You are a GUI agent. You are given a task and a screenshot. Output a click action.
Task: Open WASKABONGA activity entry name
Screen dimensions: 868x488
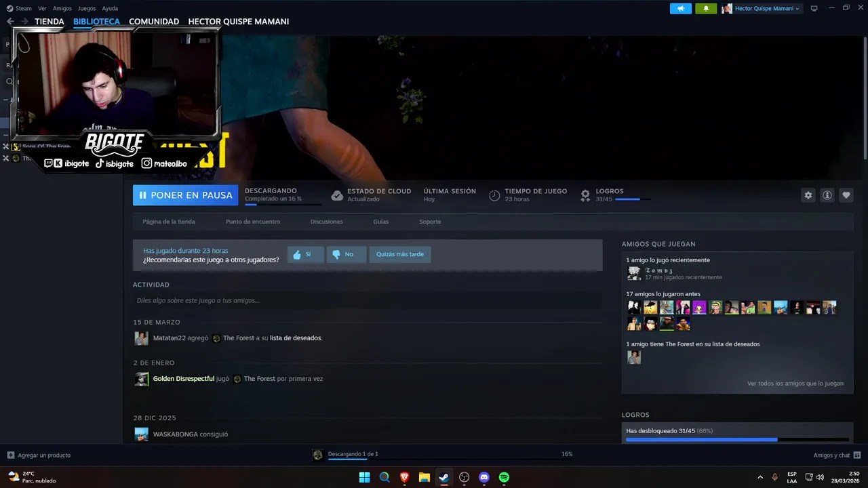[x=175, y=434]
